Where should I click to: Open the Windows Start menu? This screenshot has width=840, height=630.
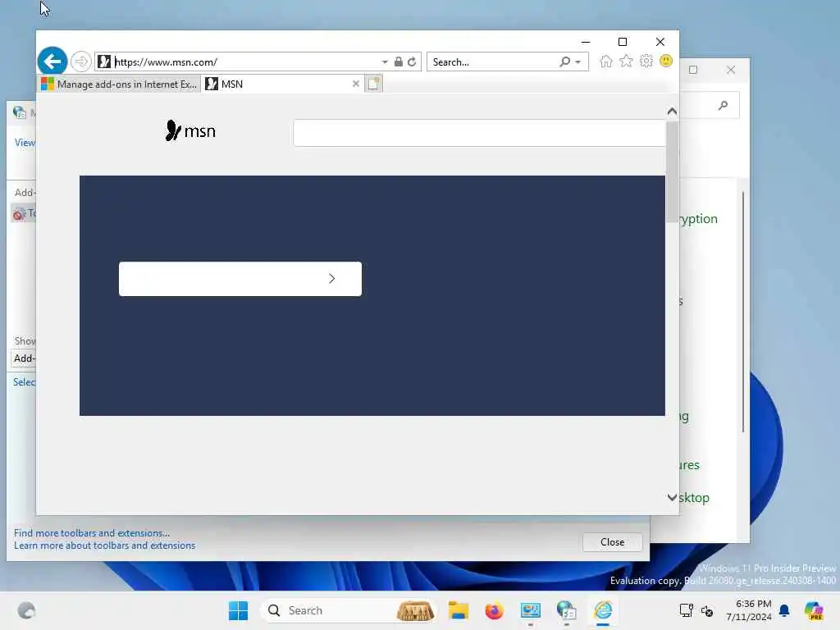click(239, 610)
